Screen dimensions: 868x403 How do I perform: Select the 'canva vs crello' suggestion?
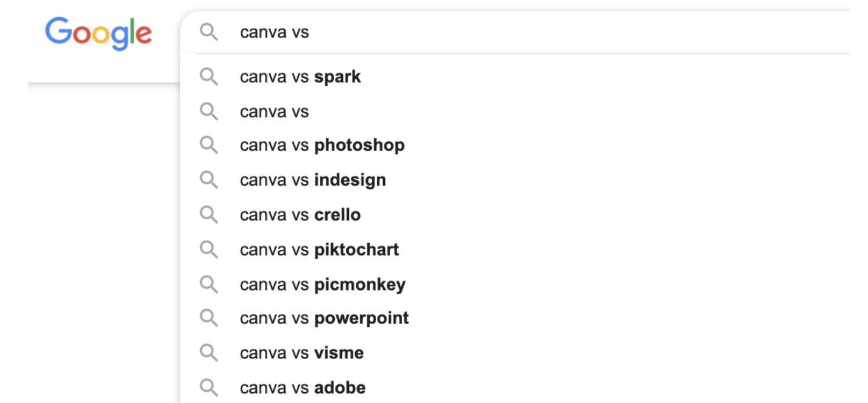300,215
